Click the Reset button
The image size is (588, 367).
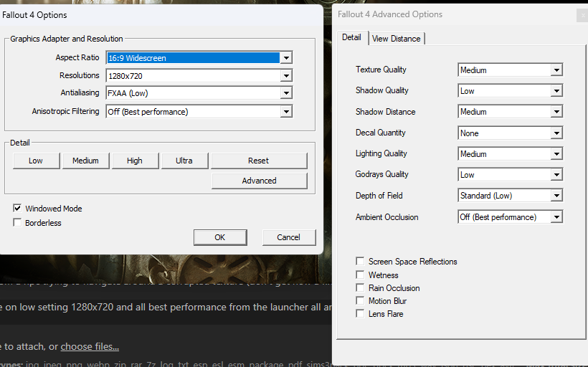pos(259,161)
